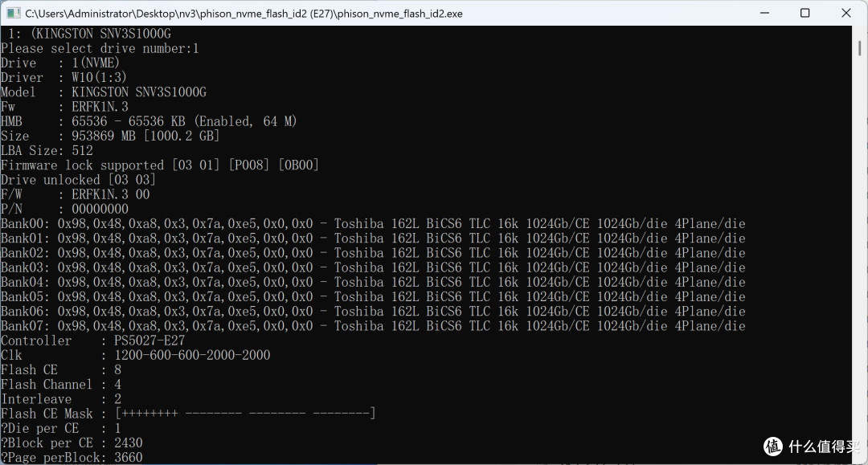This screenshot has width=868, height=465.
Task: Click the "?Page perBlock: 3660" line
Action: (x=72, y=457)
